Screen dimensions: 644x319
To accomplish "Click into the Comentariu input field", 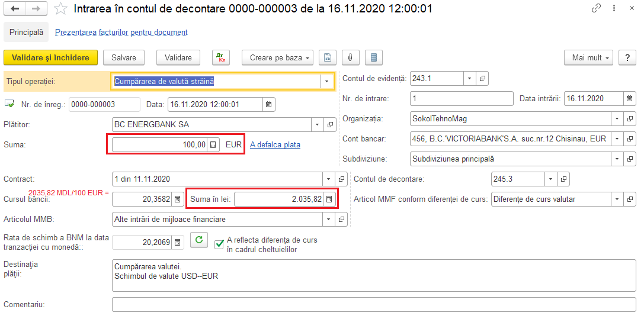I will coord(373,305).
